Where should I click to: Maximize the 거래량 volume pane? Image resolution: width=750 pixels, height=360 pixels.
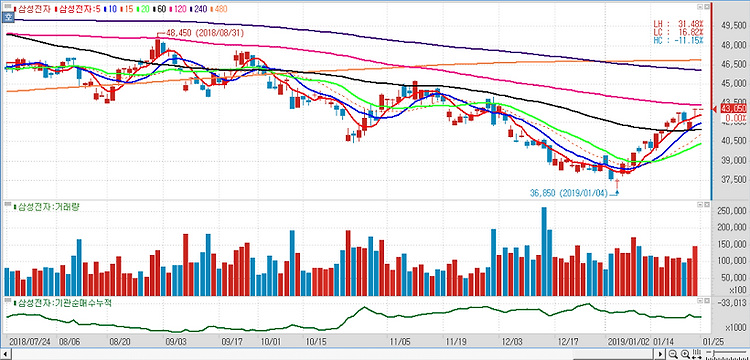coord(699,205)
